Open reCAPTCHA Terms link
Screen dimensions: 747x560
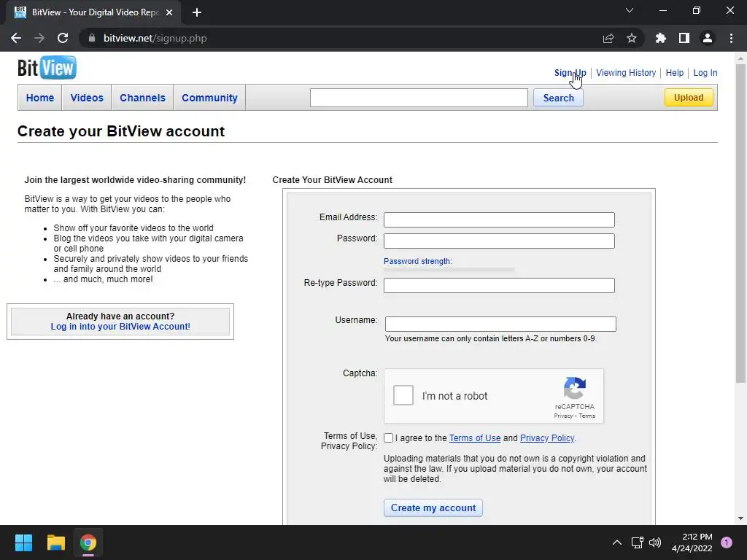click(587, 416)
